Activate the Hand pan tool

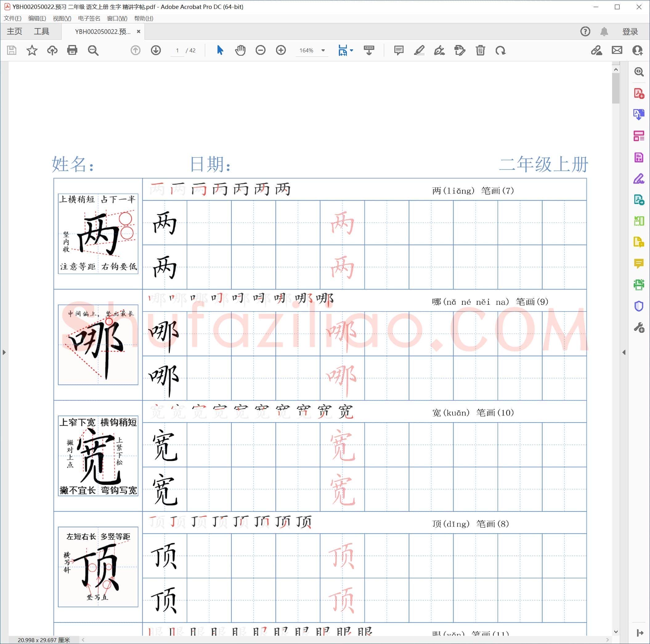coord(240,51)
